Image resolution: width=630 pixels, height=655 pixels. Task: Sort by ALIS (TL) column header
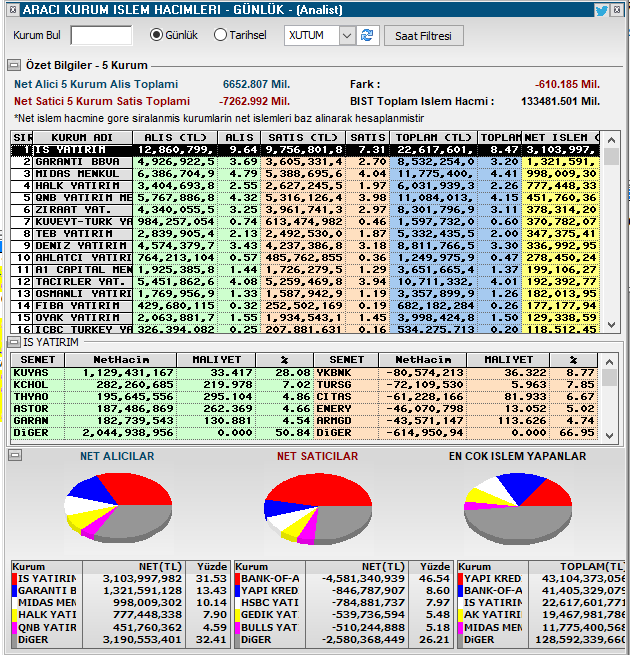(x=175, y=137)
